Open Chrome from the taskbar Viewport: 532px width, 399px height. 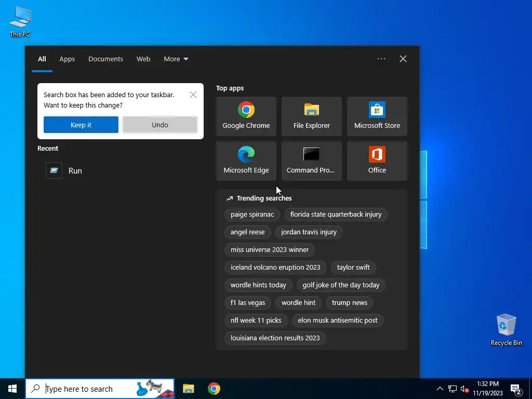click(x=214, y=389)
